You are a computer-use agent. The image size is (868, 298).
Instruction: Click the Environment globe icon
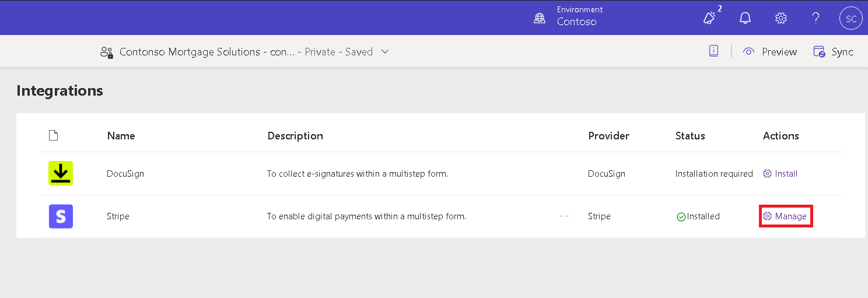point(540,18)
